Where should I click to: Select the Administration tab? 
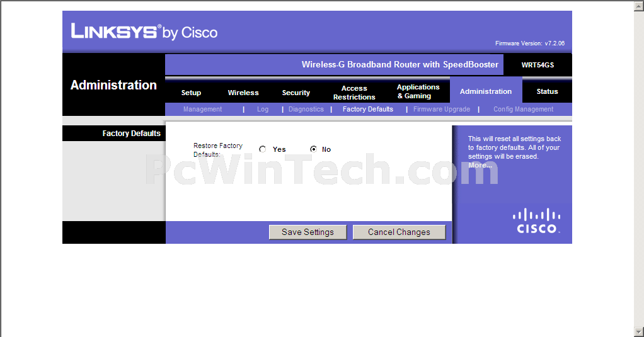click(486, 91)
